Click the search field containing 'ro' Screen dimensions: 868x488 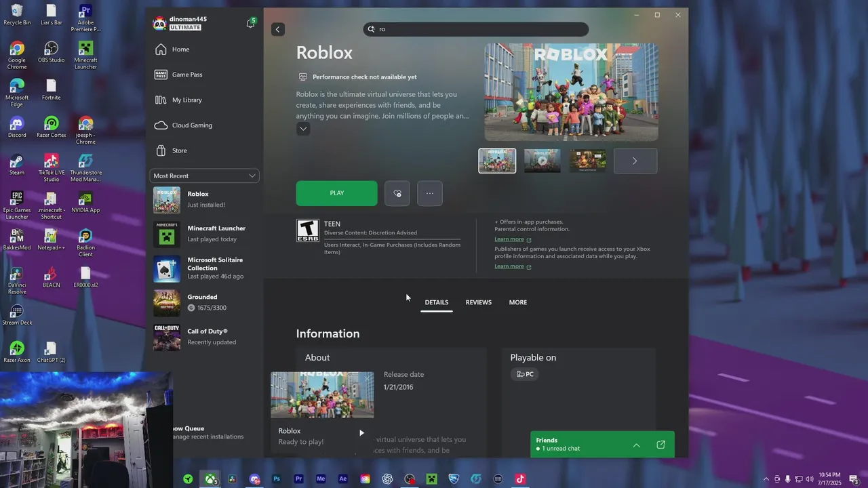tap(476, 29)
